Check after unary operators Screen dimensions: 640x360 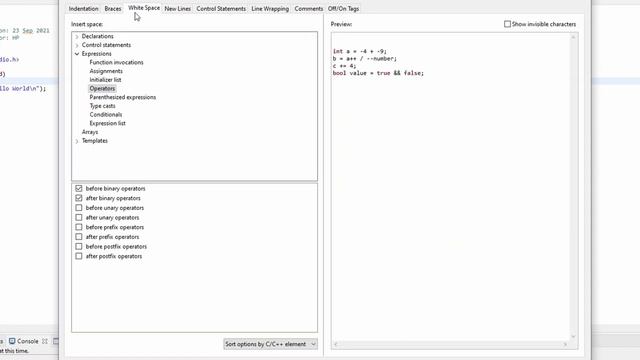(x=79, y=218)
